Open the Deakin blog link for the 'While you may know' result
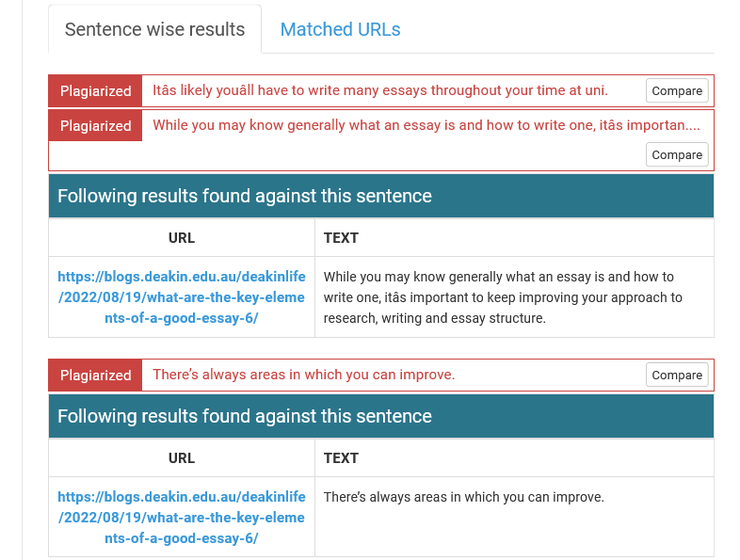Image resolution: width=740 pixels, height=560 pixels. click(x=182, y=297)
